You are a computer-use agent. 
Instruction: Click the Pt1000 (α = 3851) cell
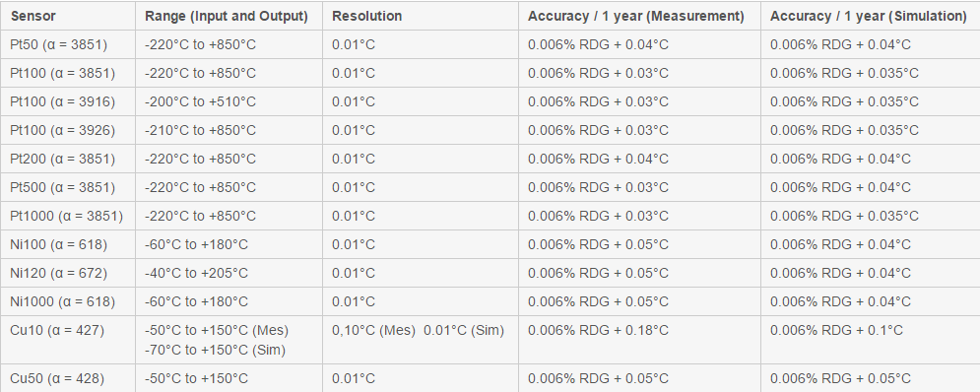point(66,217)
